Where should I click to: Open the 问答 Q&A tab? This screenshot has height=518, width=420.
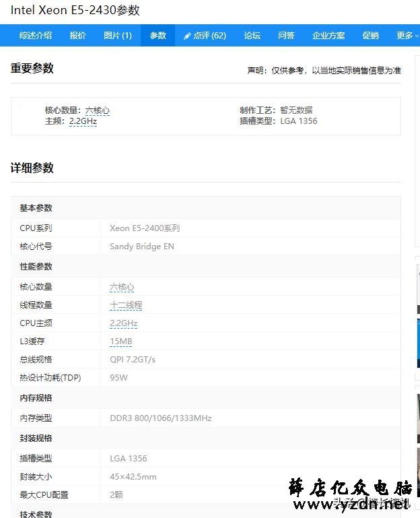click(286, 35)
